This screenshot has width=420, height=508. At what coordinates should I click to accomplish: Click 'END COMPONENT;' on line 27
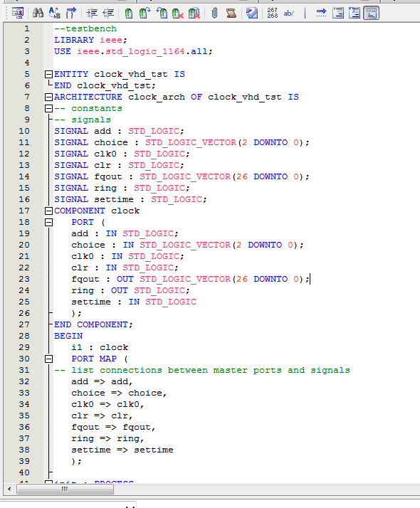point(93,324)
